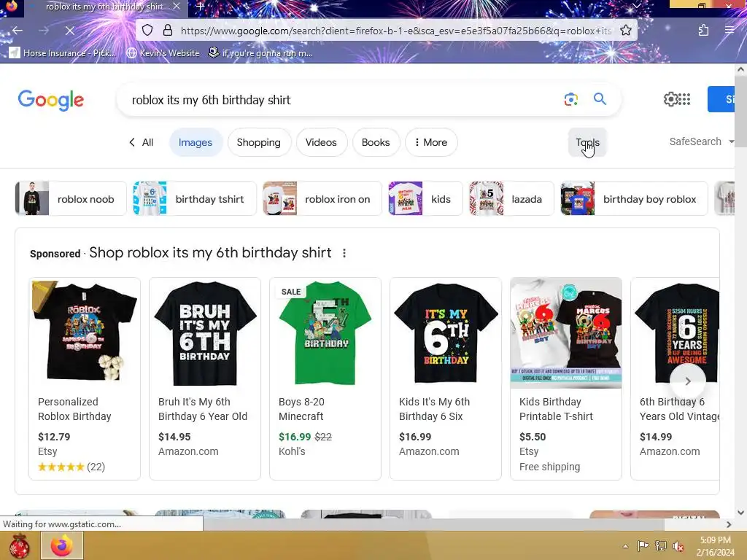Image resolution: width=747 pixels, height=560 pixels.
Task: Filter by birthday tshirt chip
Action: click(195, 198)
